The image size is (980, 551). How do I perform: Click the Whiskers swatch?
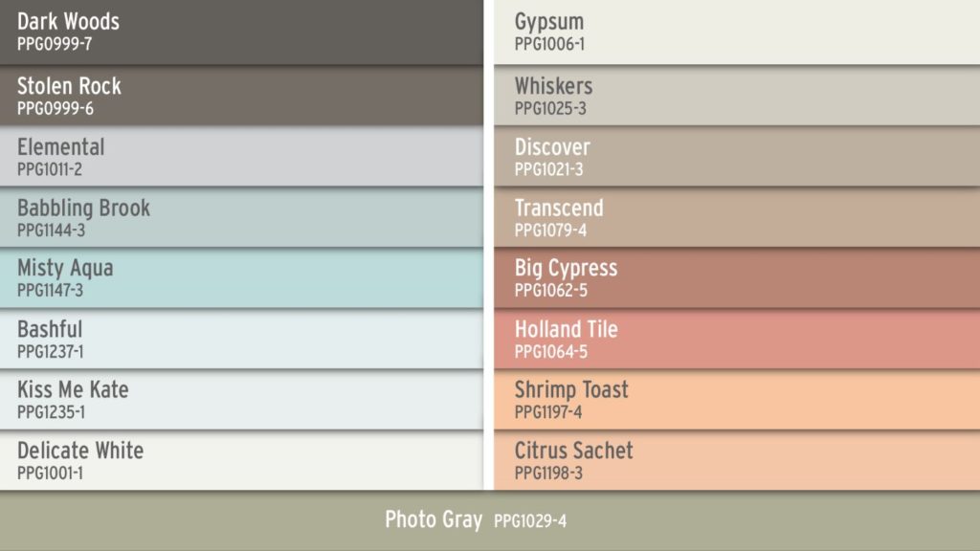pos(737,95)
